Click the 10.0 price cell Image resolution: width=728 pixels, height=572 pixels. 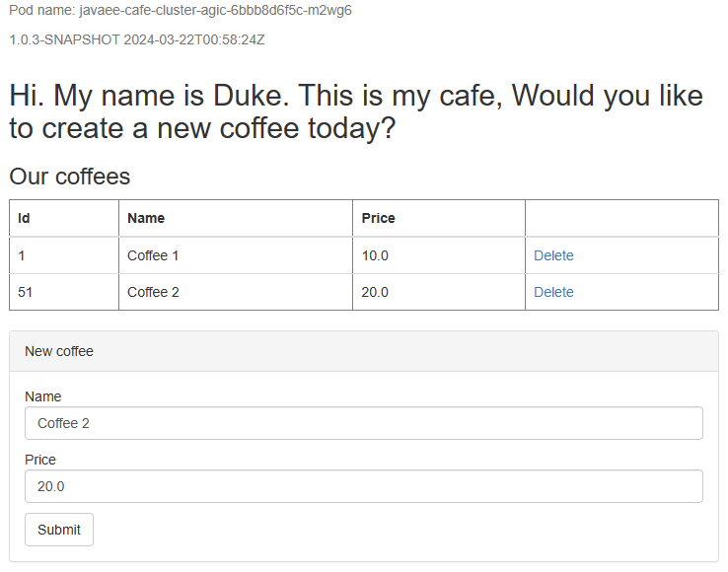(375, 255)
